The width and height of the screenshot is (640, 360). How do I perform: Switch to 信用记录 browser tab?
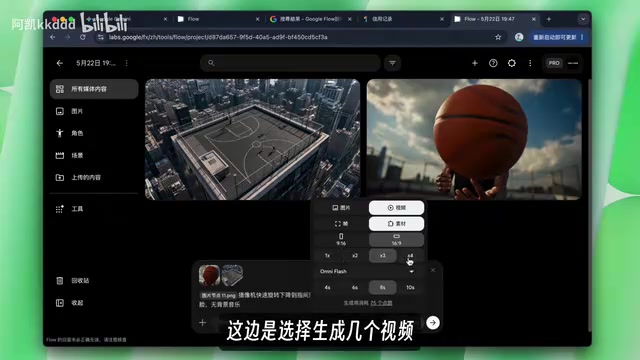tap(402, 19)
